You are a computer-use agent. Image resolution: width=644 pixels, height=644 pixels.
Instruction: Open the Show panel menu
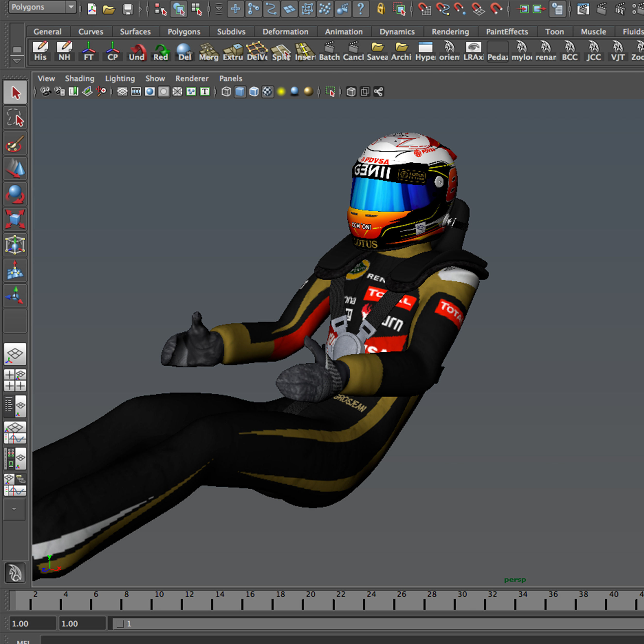click(155, 78)
